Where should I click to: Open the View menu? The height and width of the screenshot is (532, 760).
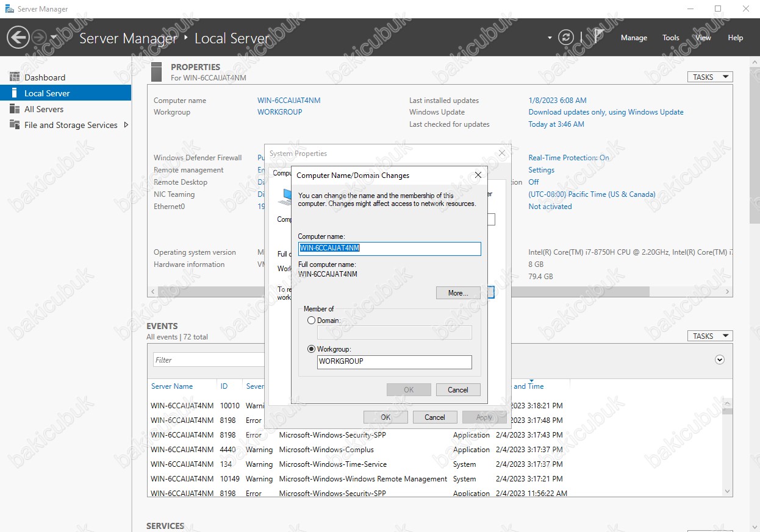[703, 38]
